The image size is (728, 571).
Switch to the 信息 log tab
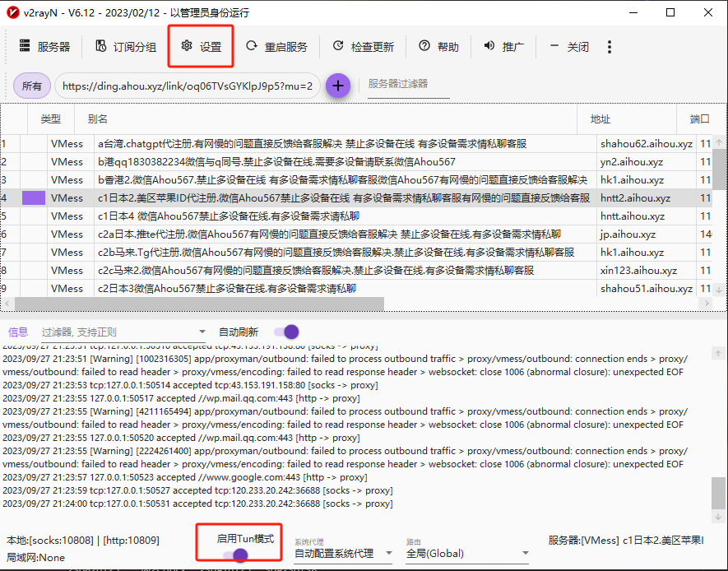click(x=17, y=332)
